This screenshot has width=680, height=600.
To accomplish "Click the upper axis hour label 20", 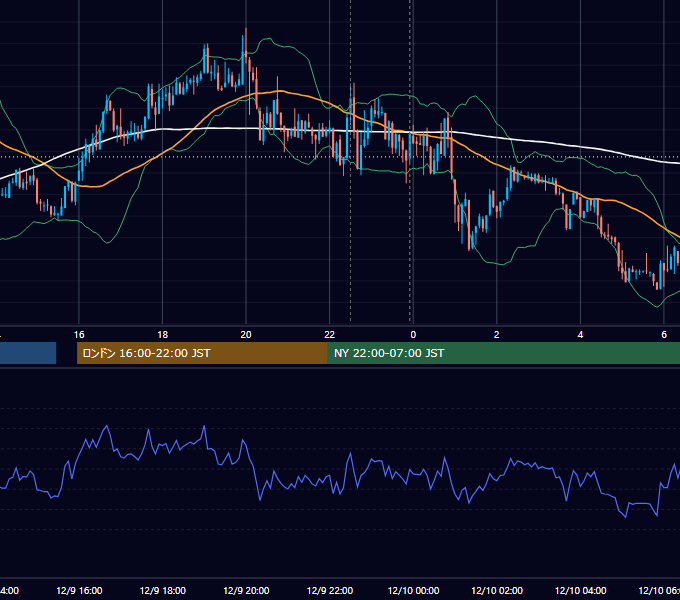I will 246,335.
